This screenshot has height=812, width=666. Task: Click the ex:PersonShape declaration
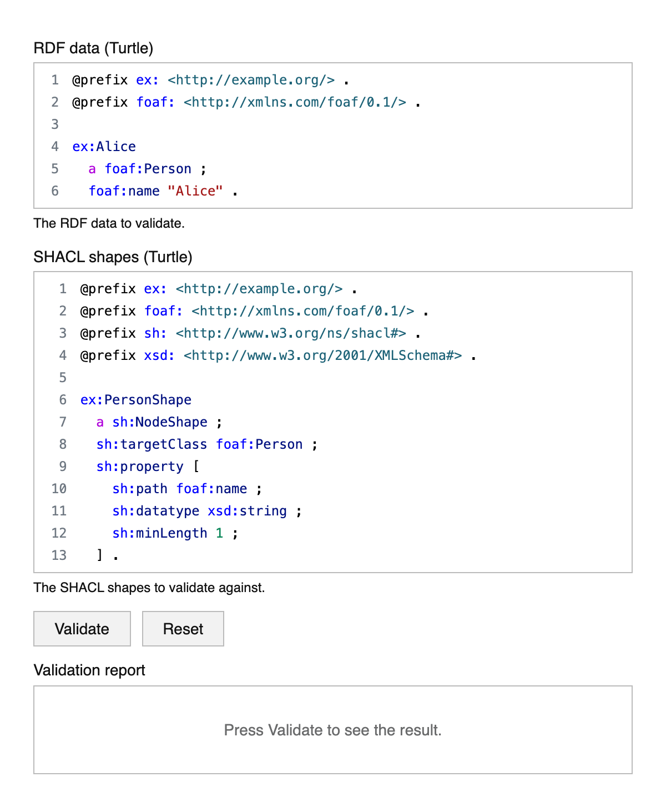135,399
